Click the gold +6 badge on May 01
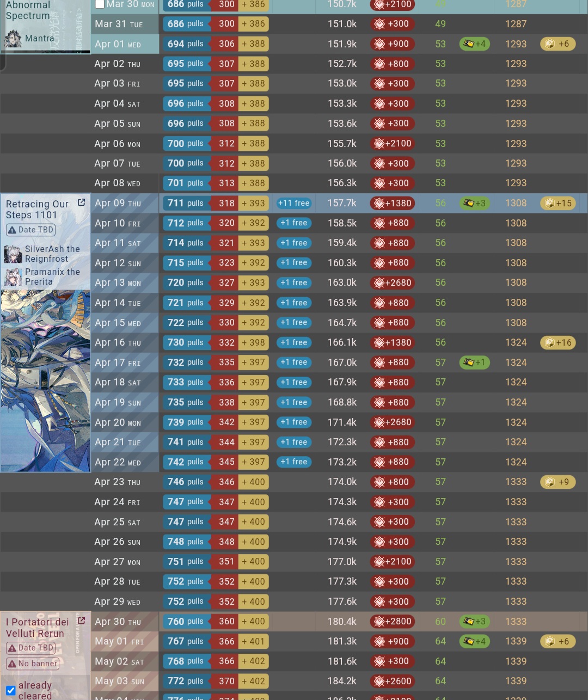This screenshot has height=700, width=588. (x=558, y=641)
